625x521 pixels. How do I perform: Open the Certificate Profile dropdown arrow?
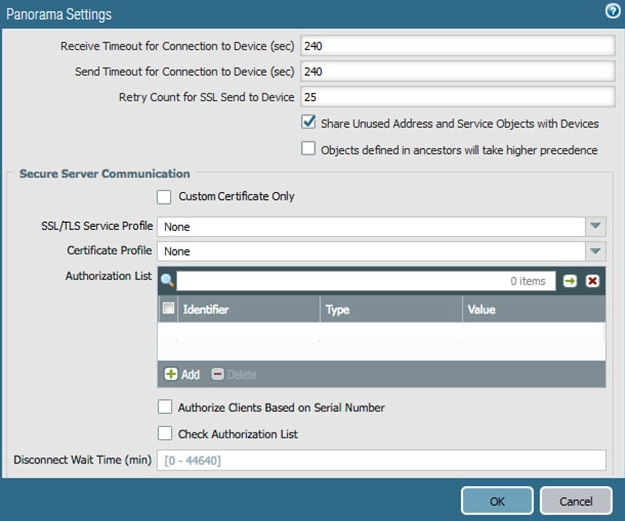[596, 251]
